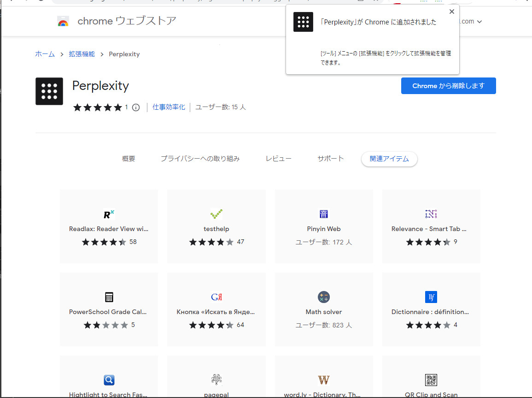Screen dimensions: 532x398
Task: Go to 拡張機能 breadcrumb link
Action: (82, 54)
